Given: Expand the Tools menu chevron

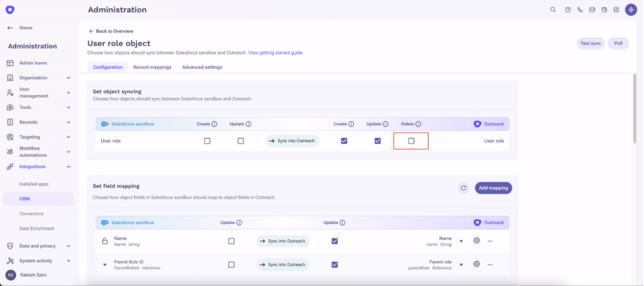Looking at the screenshot, I should [x=69, y=108].
